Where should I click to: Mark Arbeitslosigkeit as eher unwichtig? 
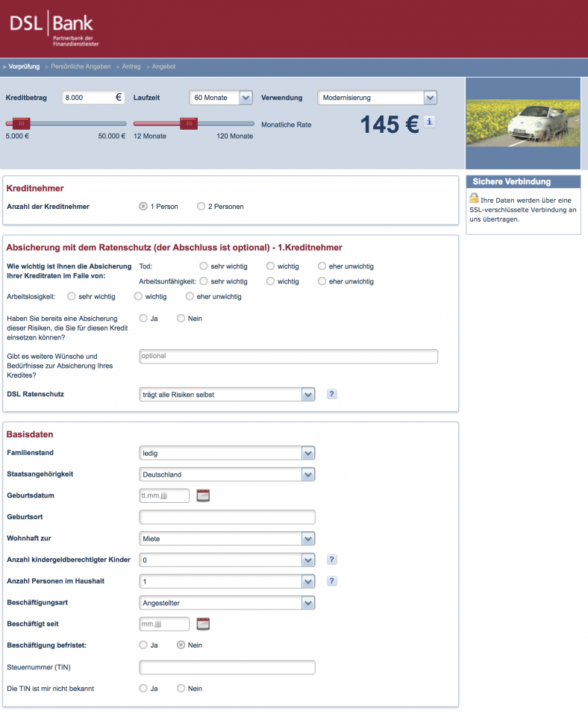click(190, 296)
